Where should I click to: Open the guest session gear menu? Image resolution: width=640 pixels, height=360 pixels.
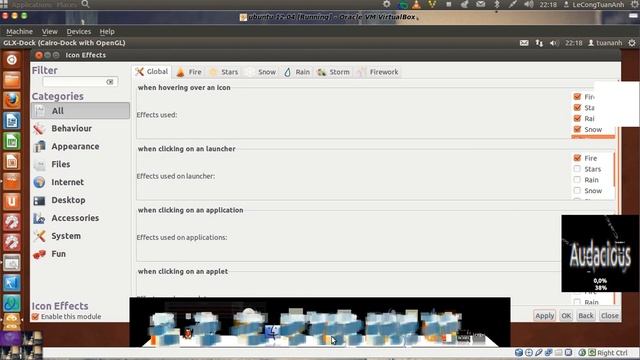click(632, 43)
